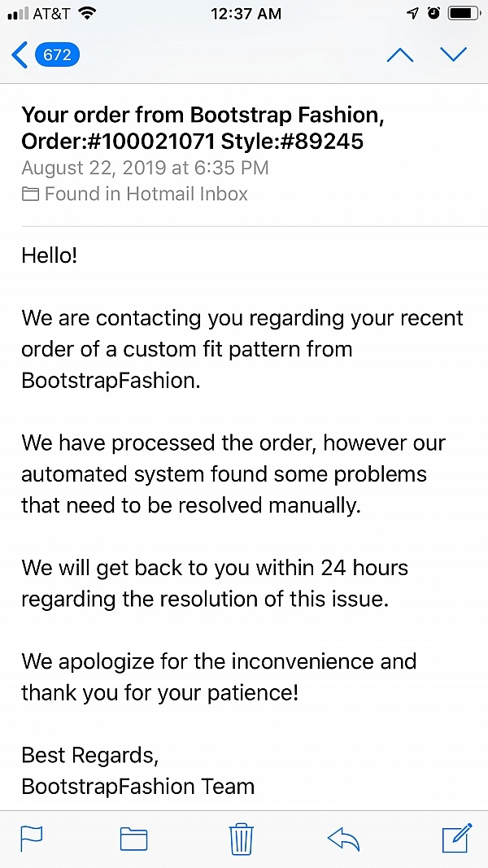Tap the alarm clock status icon
This screenshot has height=868, width=488.
click(x=434, y=13)
